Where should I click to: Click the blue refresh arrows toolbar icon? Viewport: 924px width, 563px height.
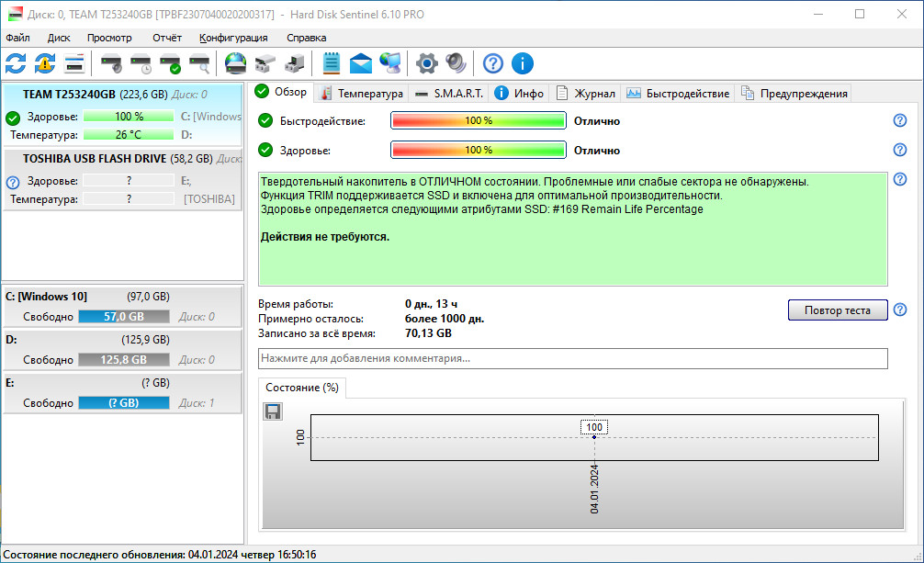pos(16,63)
